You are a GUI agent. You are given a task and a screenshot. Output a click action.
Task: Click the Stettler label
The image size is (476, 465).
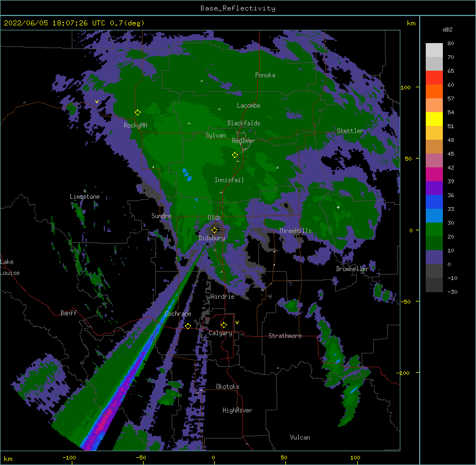click(x=350, y=131)
